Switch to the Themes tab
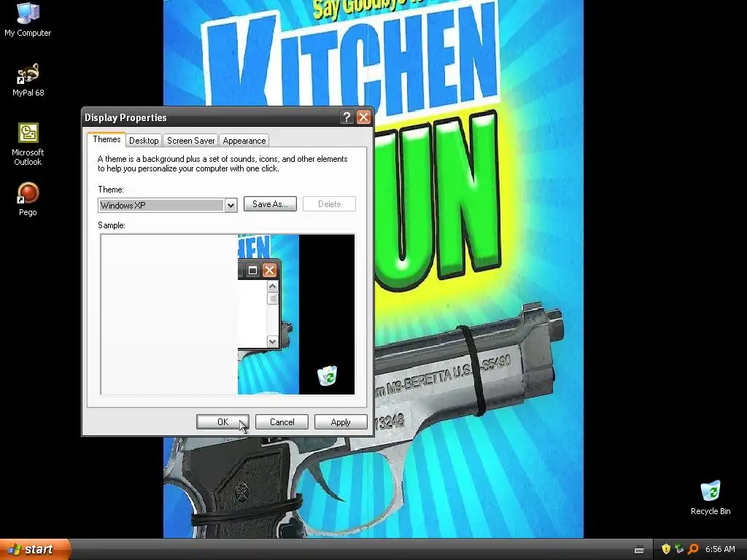This screenshot has width=747, height=560. click(107, 139)
